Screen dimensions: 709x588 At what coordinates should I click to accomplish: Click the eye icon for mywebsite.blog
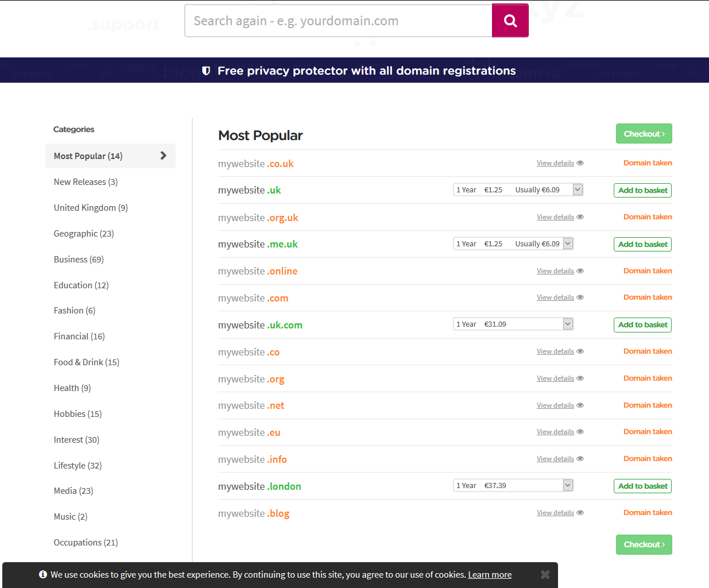580,513
